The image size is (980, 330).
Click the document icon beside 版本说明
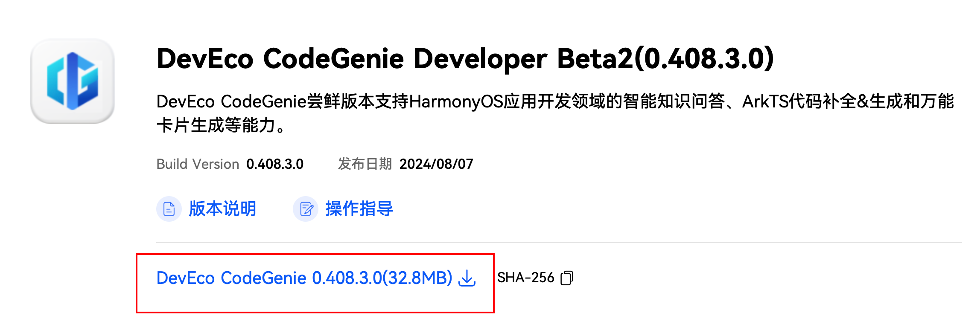point(169,209)
